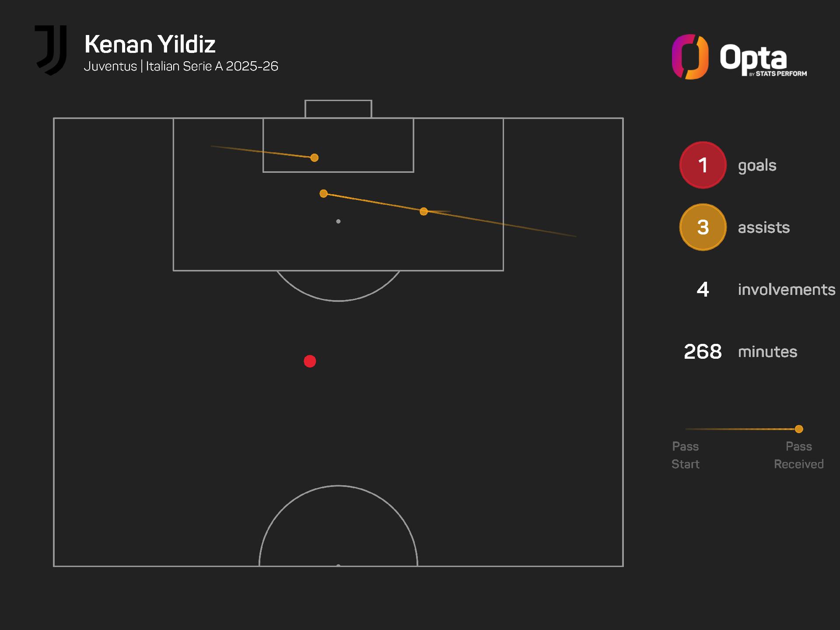
Task: Click the assists label text
Action: [764, 227]
